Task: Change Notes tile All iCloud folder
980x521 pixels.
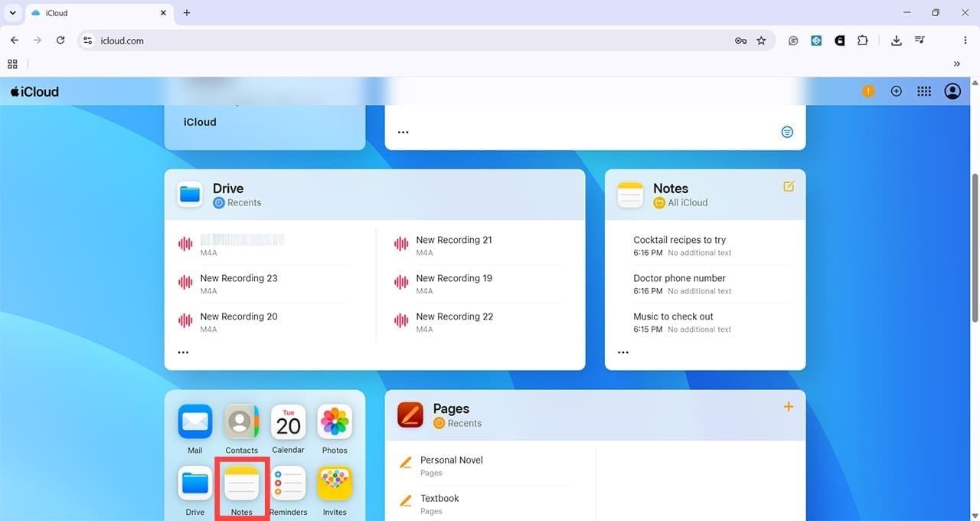Action: click(x=681, y=203)
